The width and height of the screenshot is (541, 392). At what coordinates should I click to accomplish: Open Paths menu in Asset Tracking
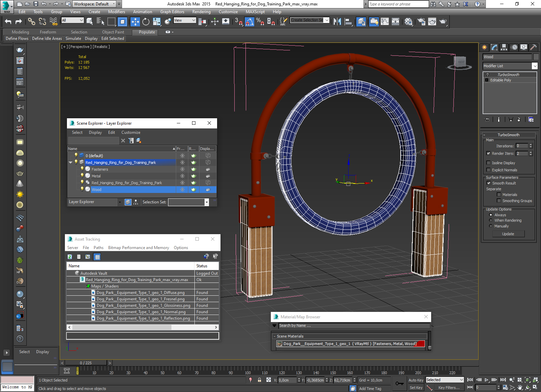(x=98, y=248)
